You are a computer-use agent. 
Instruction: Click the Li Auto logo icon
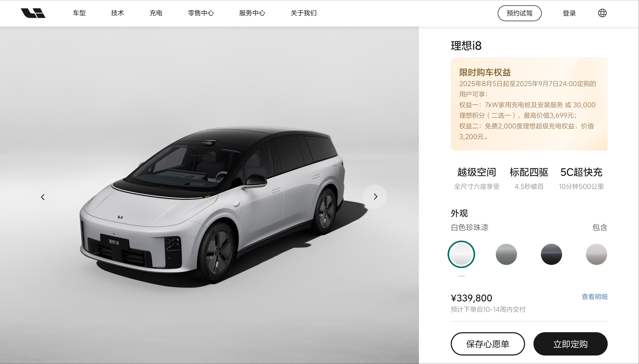pyautogui.click(x=33, y=13)
